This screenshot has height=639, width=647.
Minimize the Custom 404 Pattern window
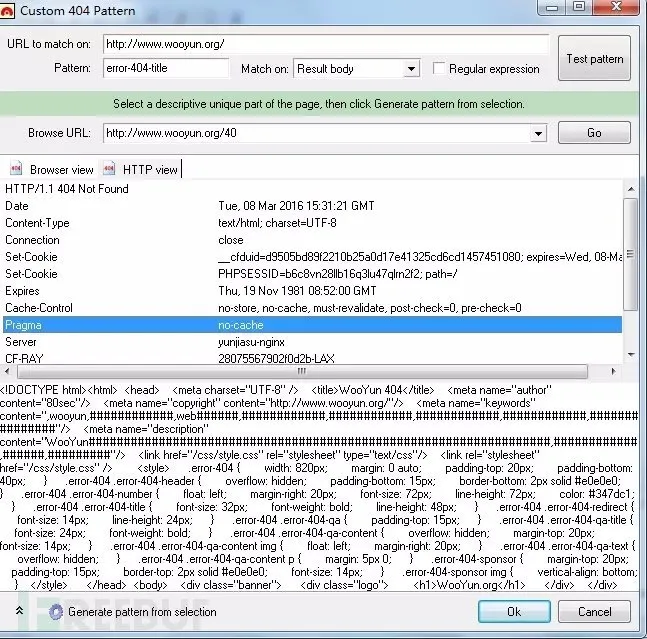pyautogui.click(x=552, y=7)
